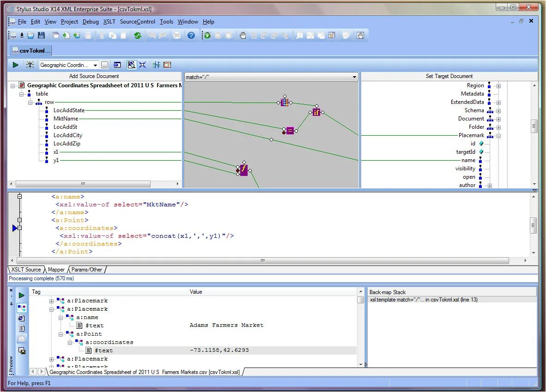The width and height of the screenshot is (546, 392).
Task: Collapse the Placemark target node
Action: pyautogui.click(x=498, y=135)
